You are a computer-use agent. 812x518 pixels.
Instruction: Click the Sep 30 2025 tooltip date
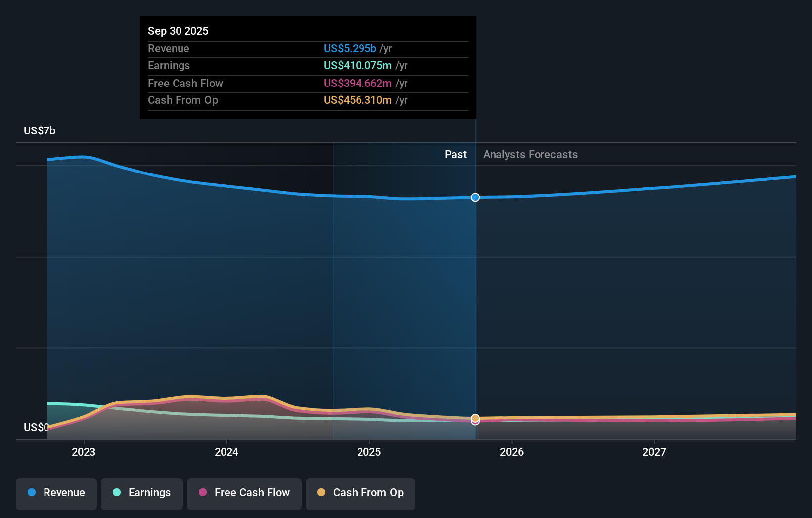[x=178, y=31]
